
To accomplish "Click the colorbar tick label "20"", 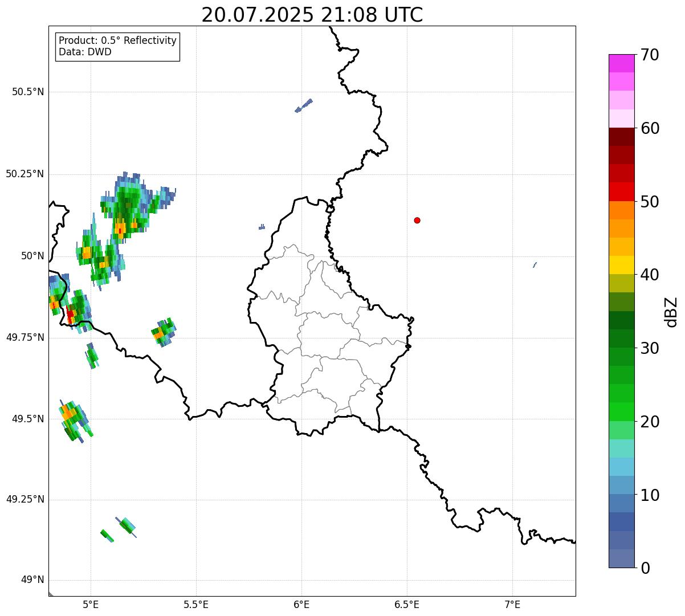I will click(650, 422).
